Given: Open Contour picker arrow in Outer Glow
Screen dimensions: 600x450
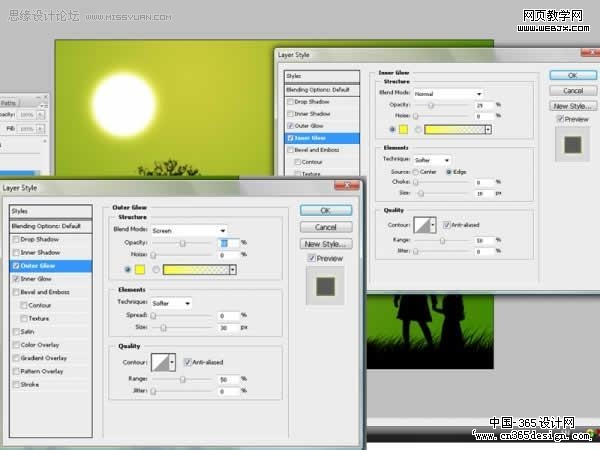Looking at the screenshot, I should (x=172, y=362).
